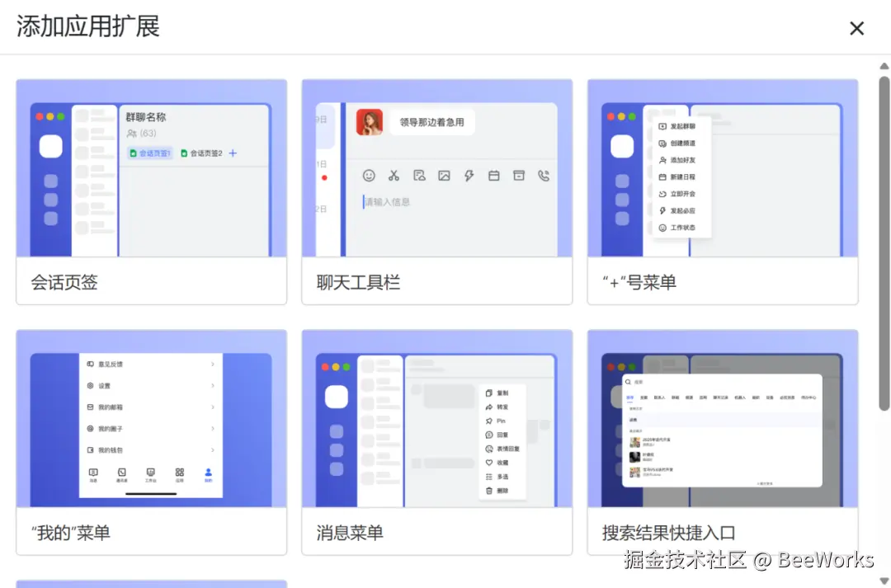Screen dimensions: 891x588
Task: Select the emoji smiley icon in the chat toolbar
Action: click(x=370, y=176)
